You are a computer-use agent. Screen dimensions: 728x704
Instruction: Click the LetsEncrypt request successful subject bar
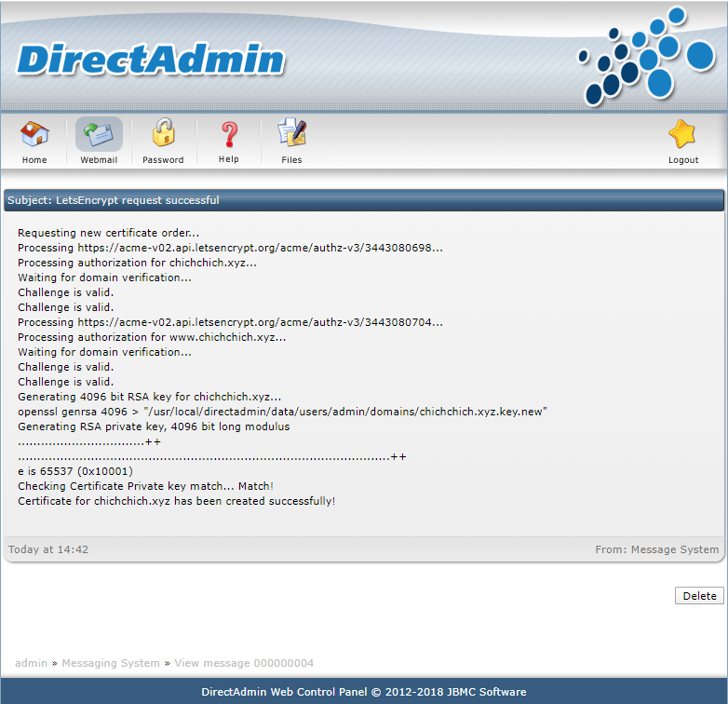point(363,200)
